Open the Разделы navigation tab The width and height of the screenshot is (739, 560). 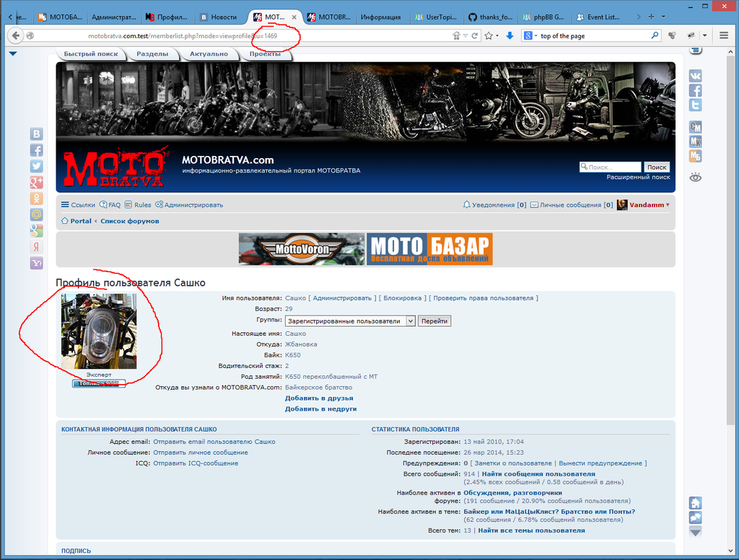(152, 54)
